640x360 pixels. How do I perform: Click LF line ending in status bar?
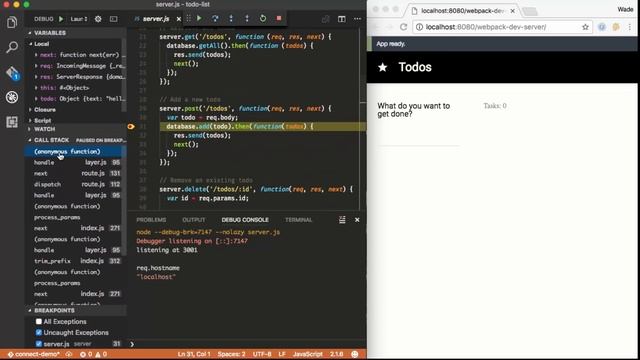tap(282, 354)
